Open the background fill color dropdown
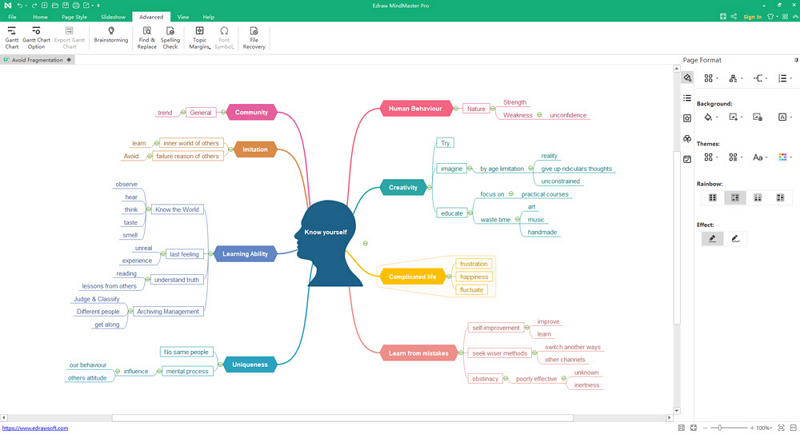This screenshot has width=800, height=434. [711, 117]
